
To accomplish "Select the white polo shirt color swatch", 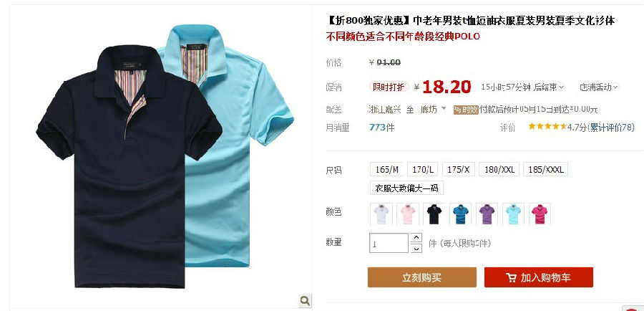I will pos(381,214).
